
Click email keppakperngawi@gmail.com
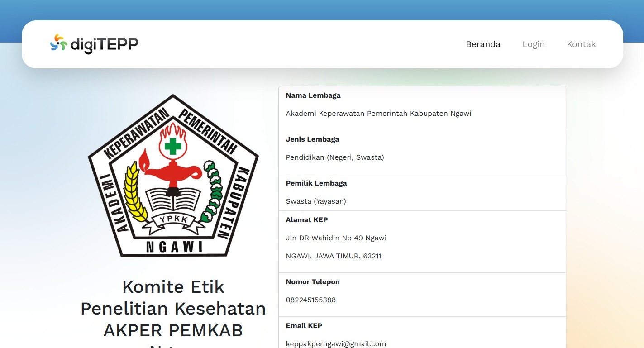point(336,344)
